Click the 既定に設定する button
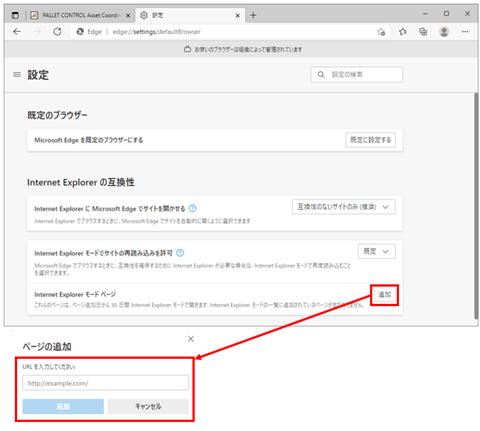Image resolution: width=480 pixels, height=431 pixels. pyautogui.click(x=370, y=140)
